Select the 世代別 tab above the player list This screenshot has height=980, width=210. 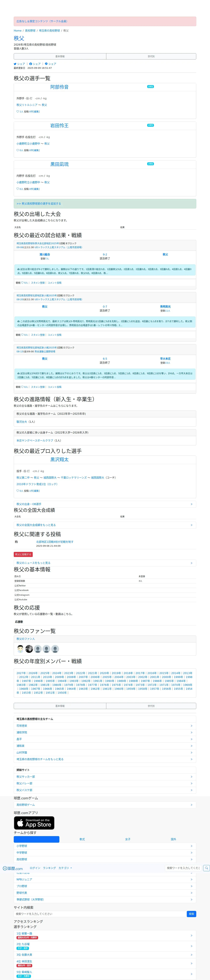point(151,56)
